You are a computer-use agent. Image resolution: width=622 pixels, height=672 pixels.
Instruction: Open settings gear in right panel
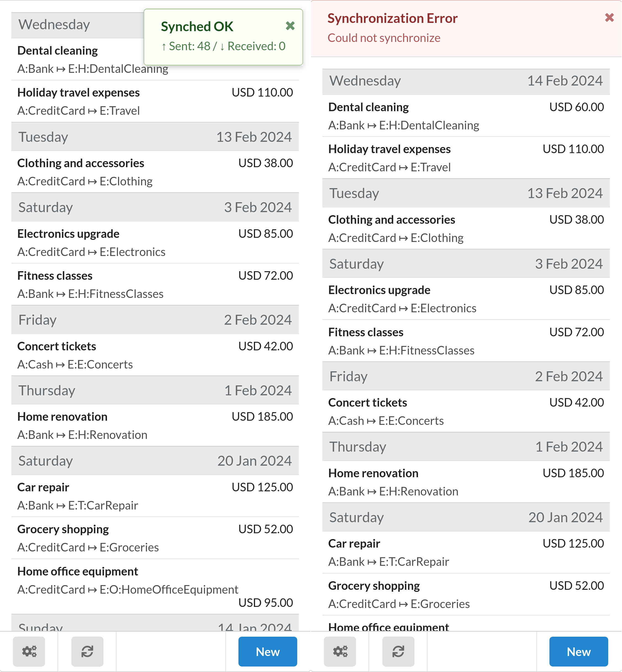pyautogui.click(x=340, y=651)
